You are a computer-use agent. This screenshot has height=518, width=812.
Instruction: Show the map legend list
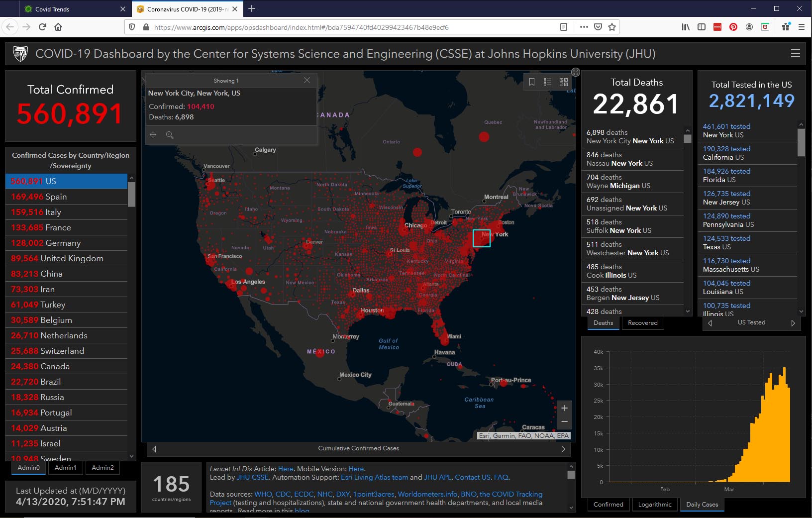(548, 82)
